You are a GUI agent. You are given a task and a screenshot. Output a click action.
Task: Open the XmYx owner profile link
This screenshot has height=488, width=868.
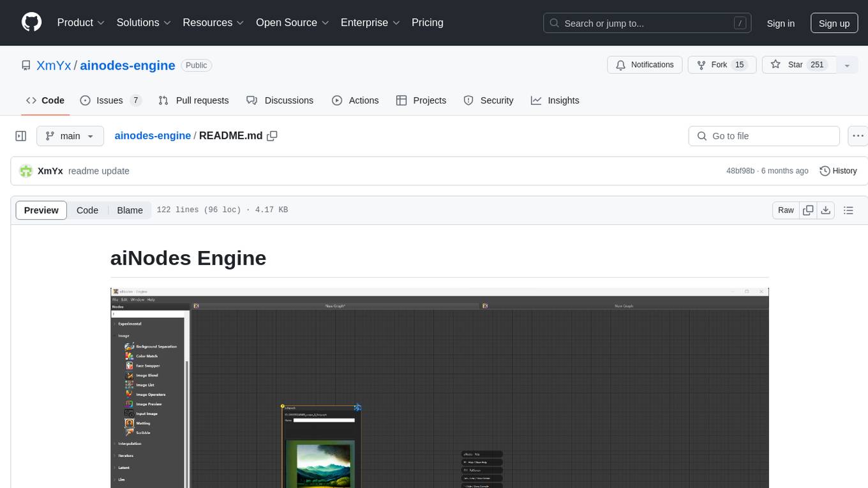54,65
